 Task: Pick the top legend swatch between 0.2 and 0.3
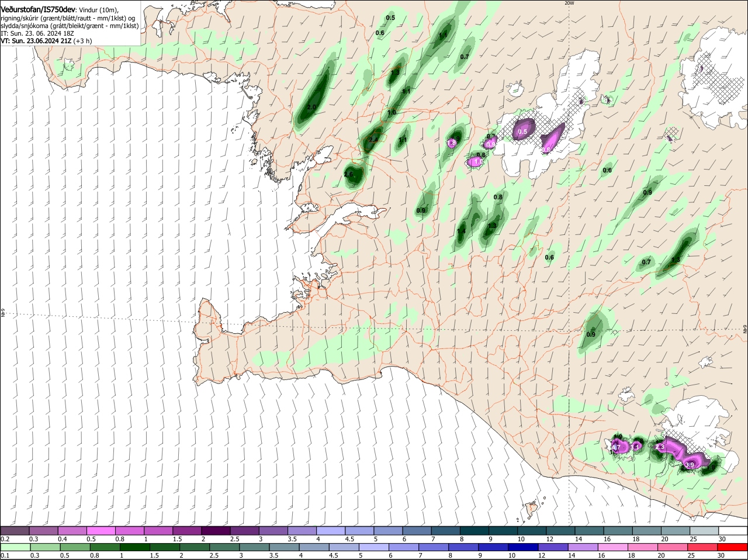coord(15,530)
